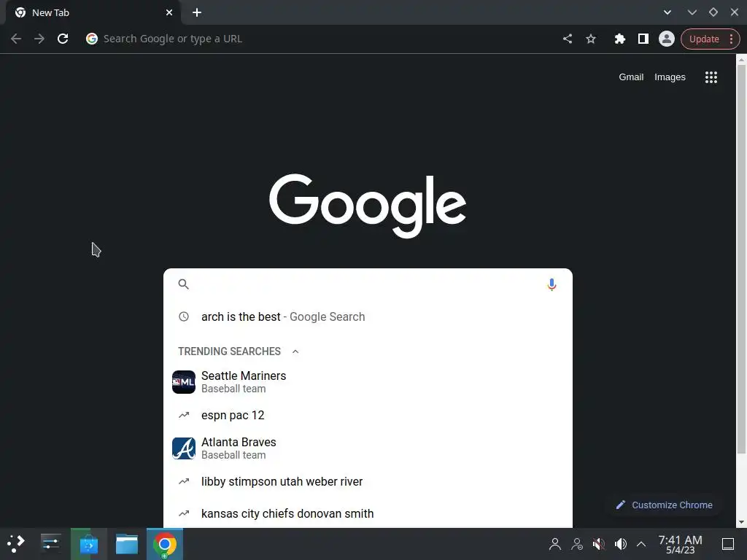Collapse the Trending Searches section
The height and width of the screenshot is (560, 747).
pos(295,351)
